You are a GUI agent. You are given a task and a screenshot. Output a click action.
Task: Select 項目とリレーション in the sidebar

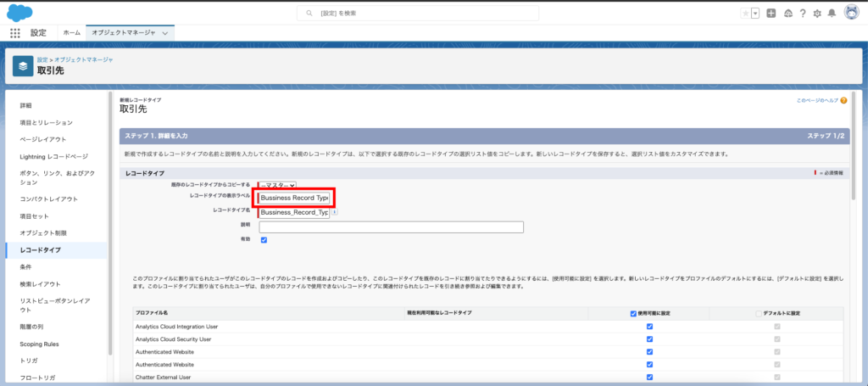coord(46,122)
